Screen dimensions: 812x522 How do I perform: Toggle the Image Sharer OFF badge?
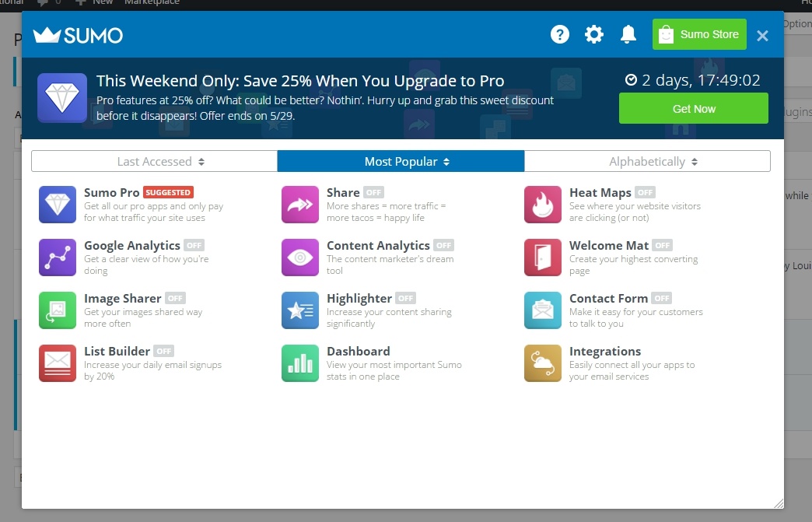(x=175, y=298)
